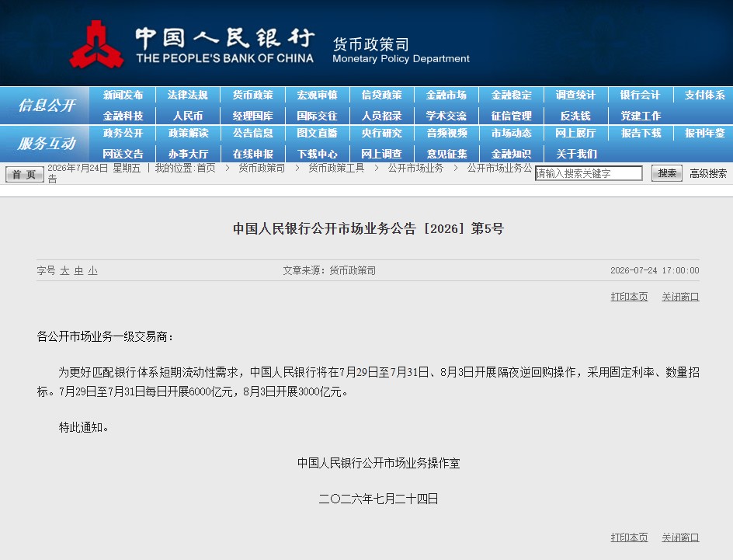Open 高级搜索 advanced search
The height and width of the screenshot is (560, 733).
point(707,173)
